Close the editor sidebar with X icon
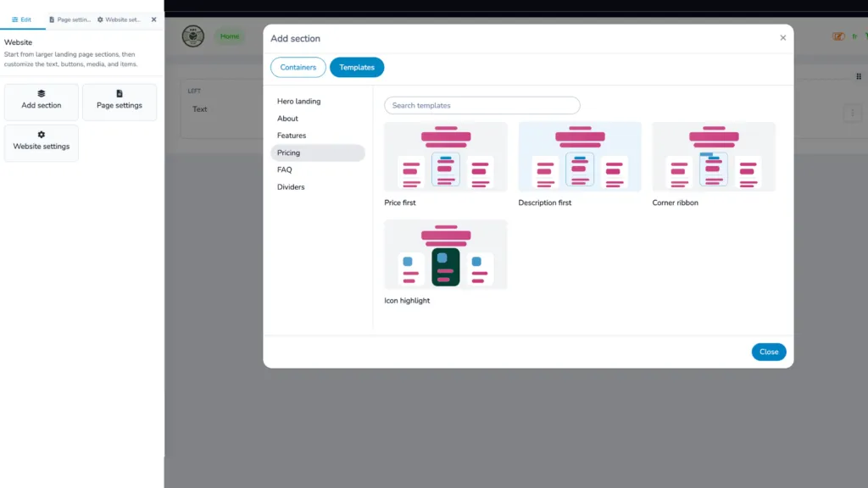The height and width of the screenshot is (488, 868). coord(154,19)
